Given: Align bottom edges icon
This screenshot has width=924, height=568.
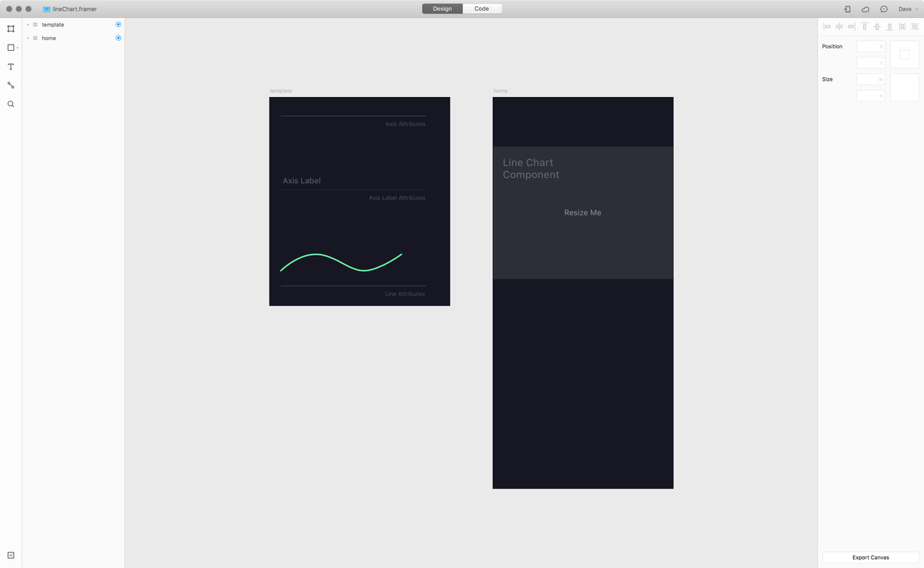Looking at the screenshot, I should (889, 26).
